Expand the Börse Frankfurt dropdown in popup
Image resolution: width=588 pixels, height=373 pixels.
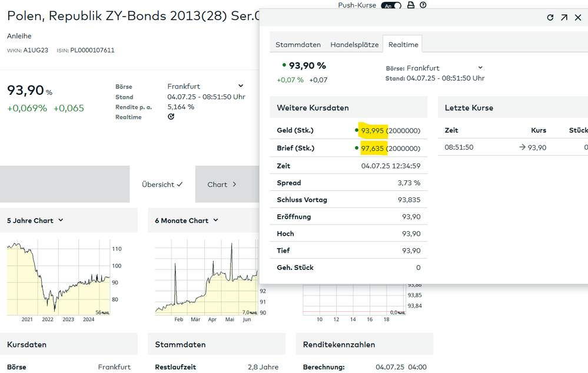tap(480, 68)
